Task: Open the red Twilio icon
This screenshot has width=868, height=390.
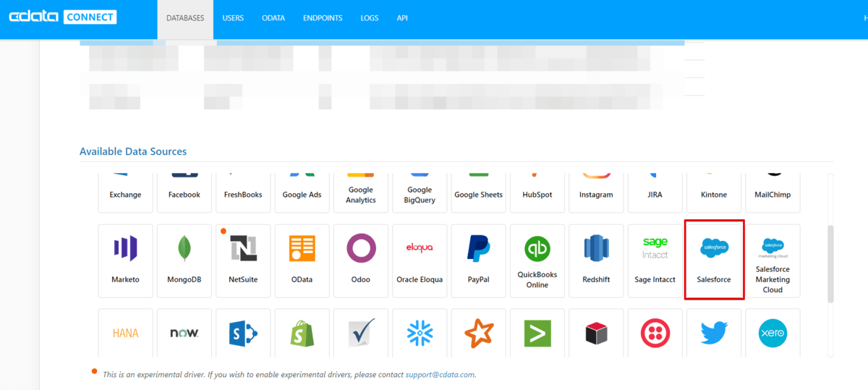Action: pyautogui.click(x=655, y=333)
